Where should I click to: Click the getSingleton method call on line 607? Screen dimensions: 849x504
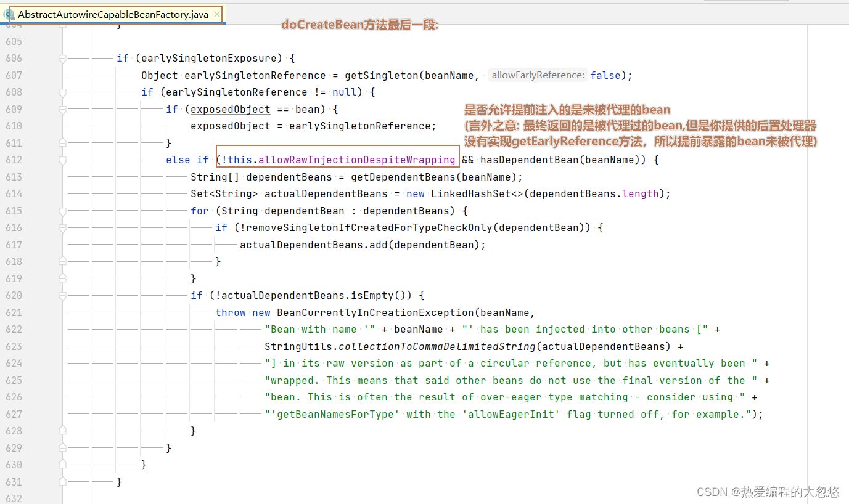(x=381, y=75)
